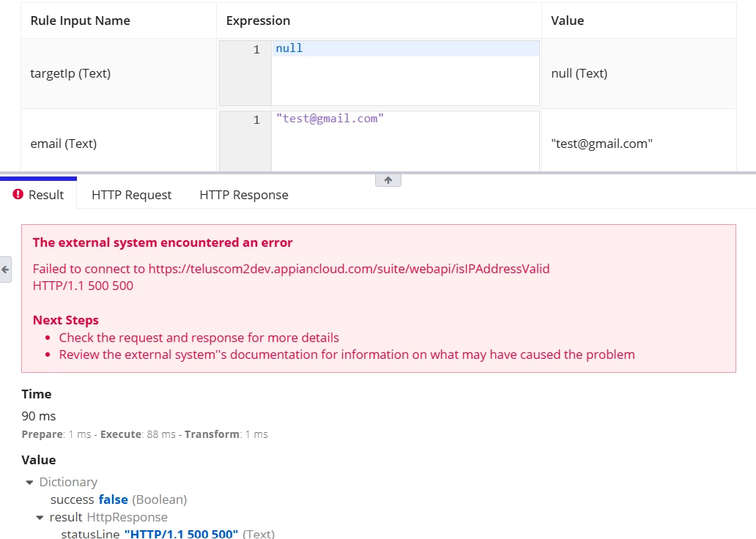This screenshot has height=539, width=756.
Task: Click the 'HTTP/1.1 500 500' error line
Action: tap(83, 286)
